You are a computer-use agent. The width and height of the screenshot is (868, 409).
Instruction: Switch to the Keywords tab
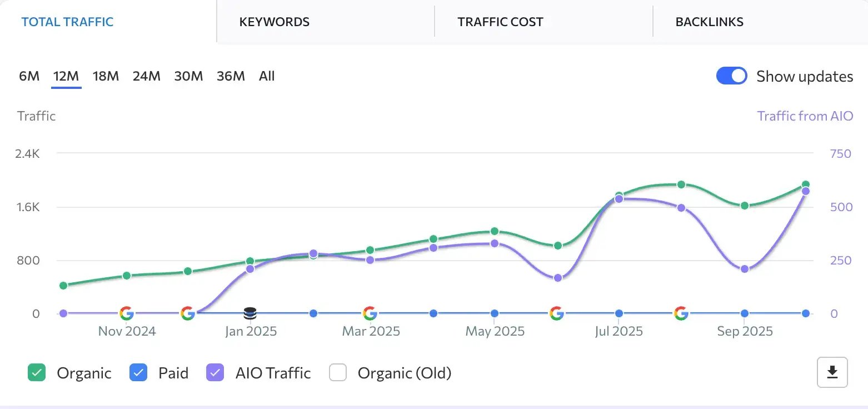tap(275, 22)
